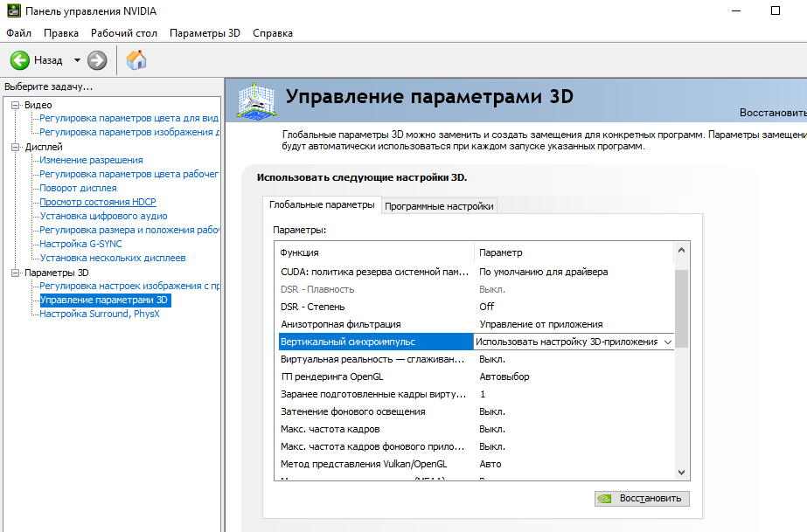Open the Параметры 3D menu

tap(205, 33)
